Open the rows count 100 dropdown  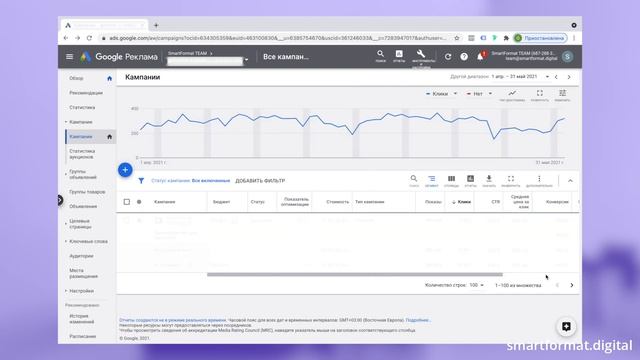click(x=476, y=285)
